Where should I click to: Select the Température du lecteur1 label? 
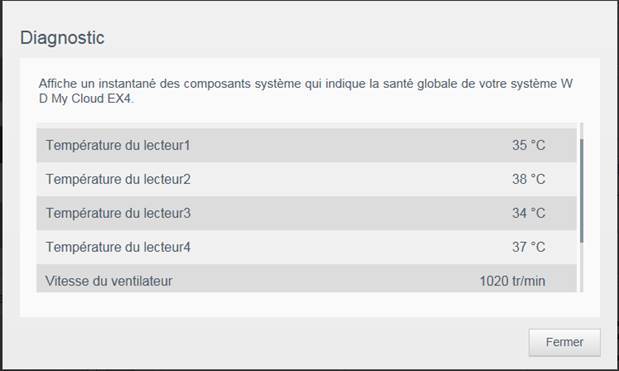click(x=118, y=145)
